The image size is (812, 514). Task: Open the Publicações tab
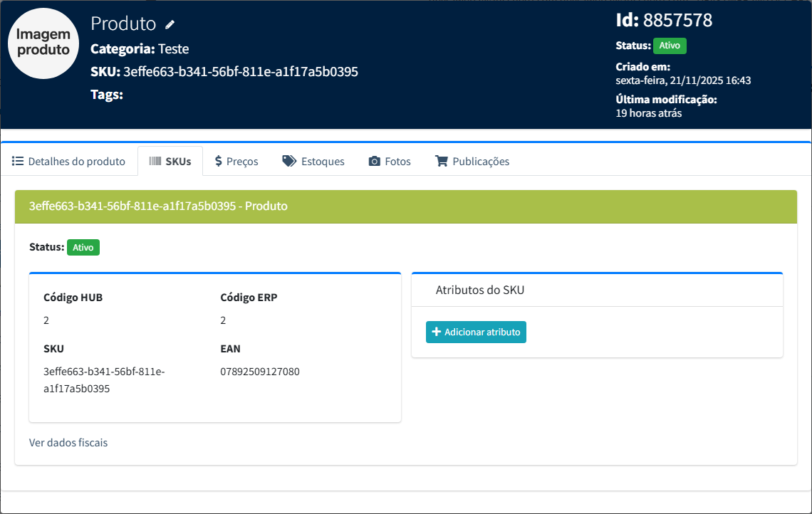point(472,162)
